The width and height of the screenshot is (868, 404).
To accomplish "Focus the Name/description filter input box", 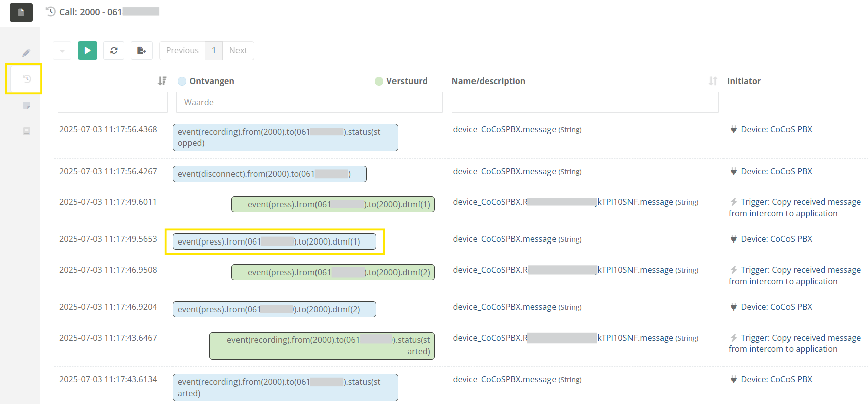I will pos(585,102).
